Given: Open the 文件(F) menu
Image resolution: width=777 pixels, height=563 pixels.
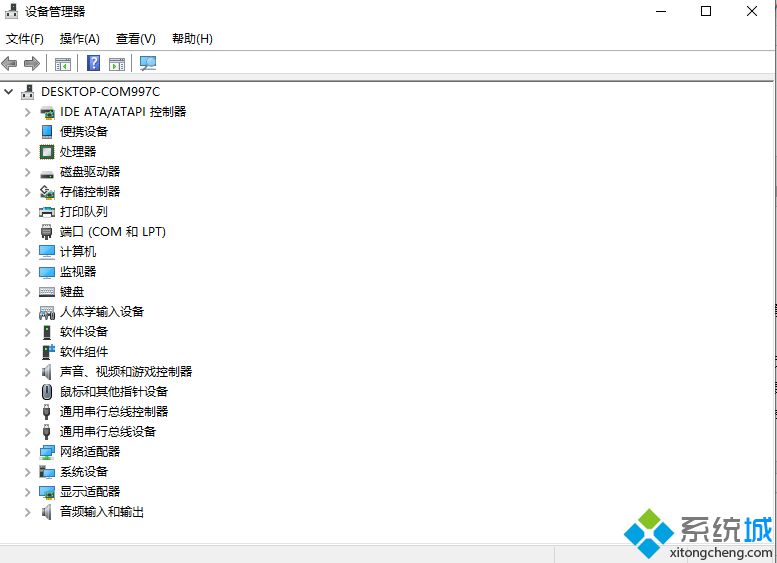Looking at the screenshot, I should pyautogui.click(x=24, y=39).
